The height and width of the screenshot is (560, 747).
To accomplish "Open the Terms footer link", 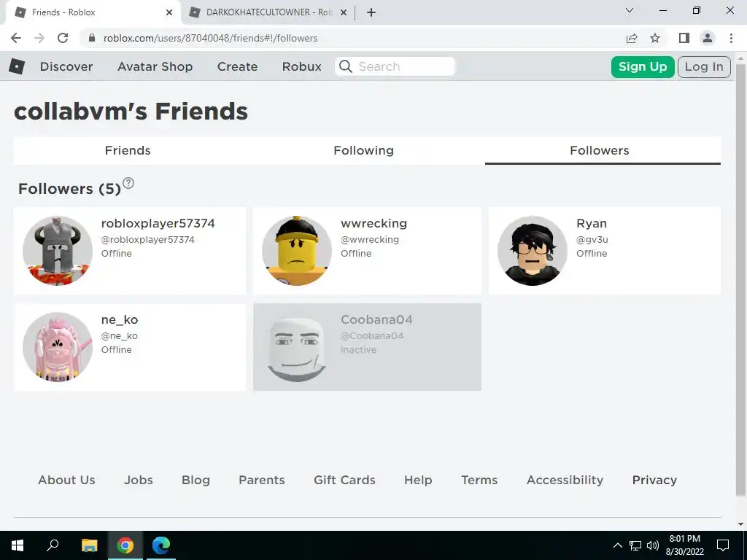I will coord(479,480).
